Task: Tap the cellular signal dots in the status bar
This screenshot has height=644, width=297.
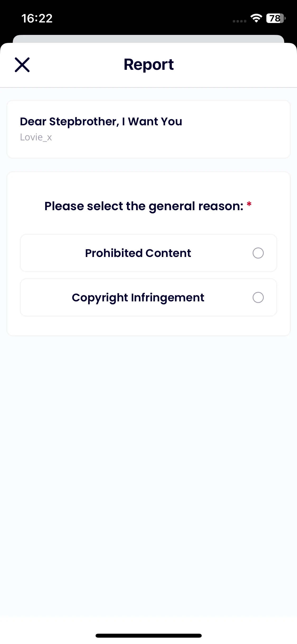Action: coord(239,21)
